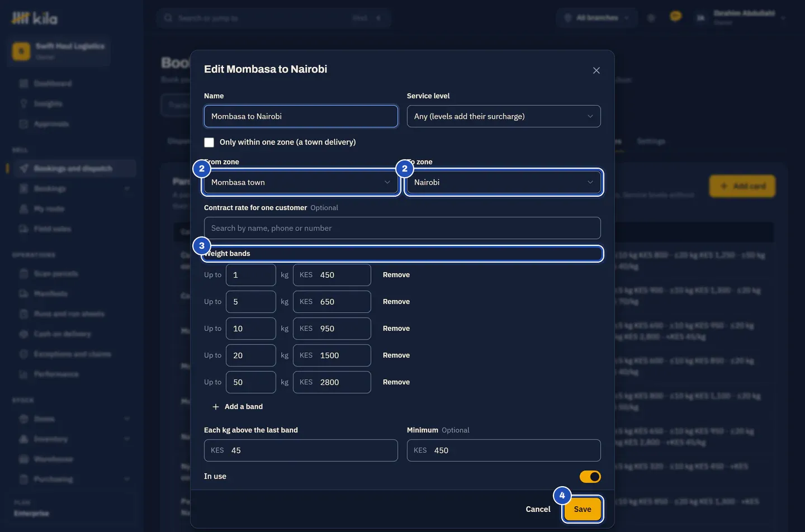Screen dimensions: 805x532
Task: Open the All branches selector
Action: tap(596, 18)
